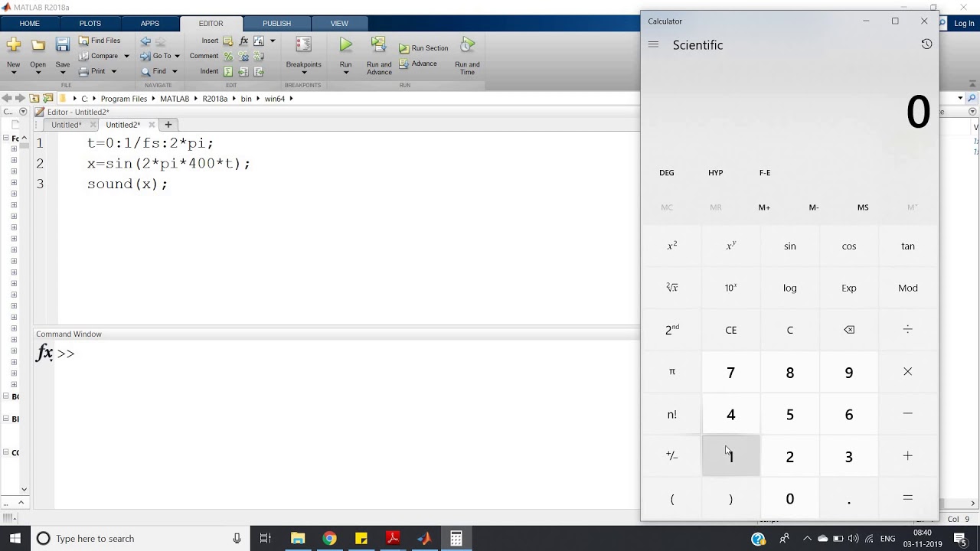Open the Compare dropdown arrow
This screenshot has width=980, height=551.
pos(126,56)
